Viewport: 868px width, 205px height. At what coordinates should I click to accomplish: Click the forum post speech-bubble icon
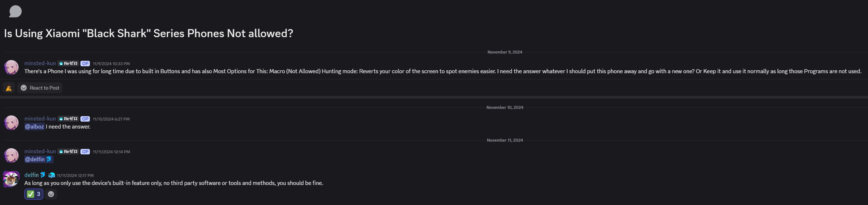tap(15, 11)
